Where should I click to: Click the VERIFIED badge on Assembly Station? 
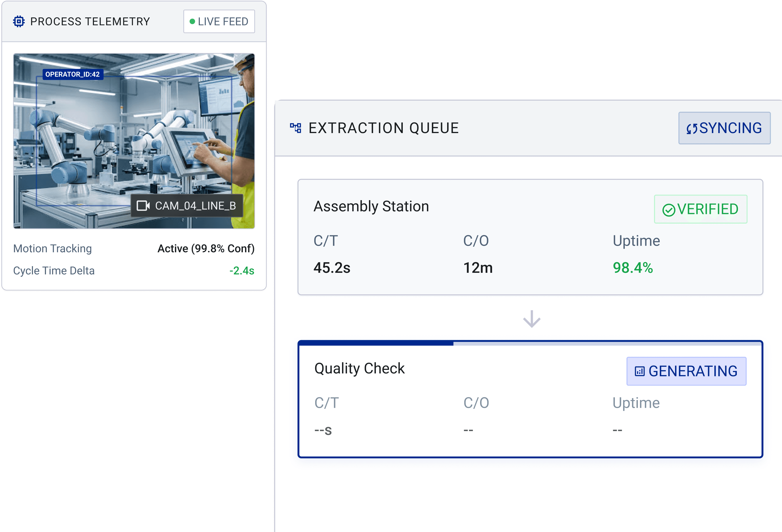click(x=701, y=209)
